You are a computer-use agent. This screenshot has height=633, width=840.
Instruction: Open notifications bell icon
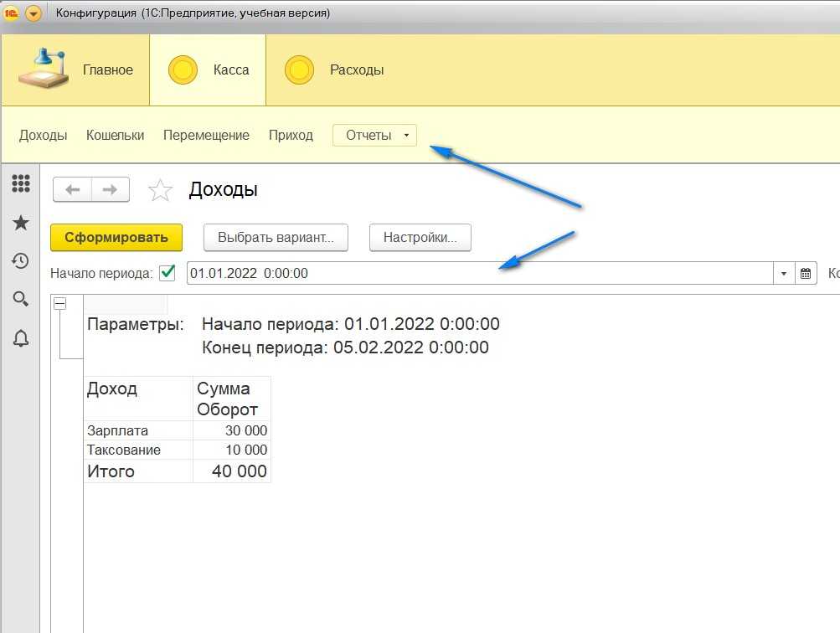coord(20,338)
